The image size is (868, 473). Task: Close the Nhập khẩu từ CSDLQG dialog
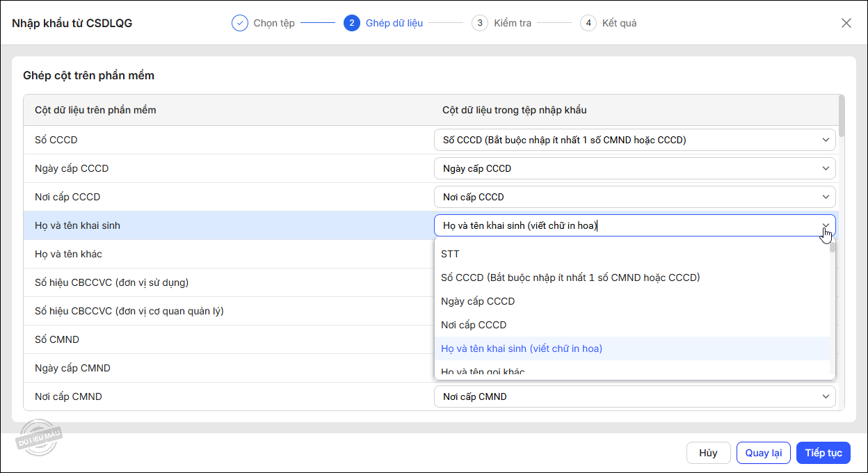point(846,23)
